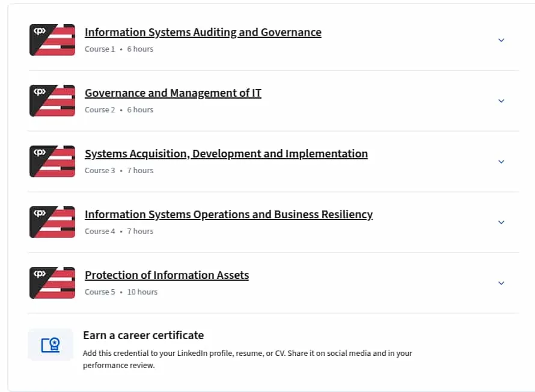Click the Course 5 ten hours subtitle
The image size is (535, 392).
click(x=121, y=292)
